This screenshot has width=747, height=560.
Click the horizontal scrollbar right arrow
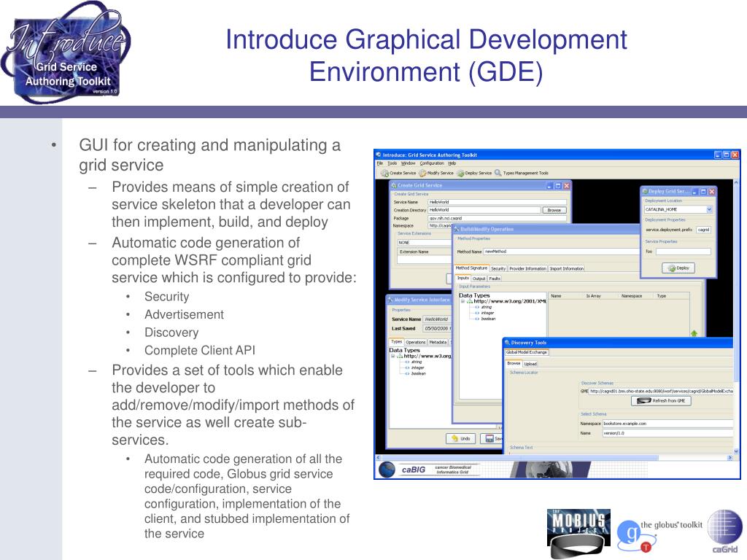[729, 458]
